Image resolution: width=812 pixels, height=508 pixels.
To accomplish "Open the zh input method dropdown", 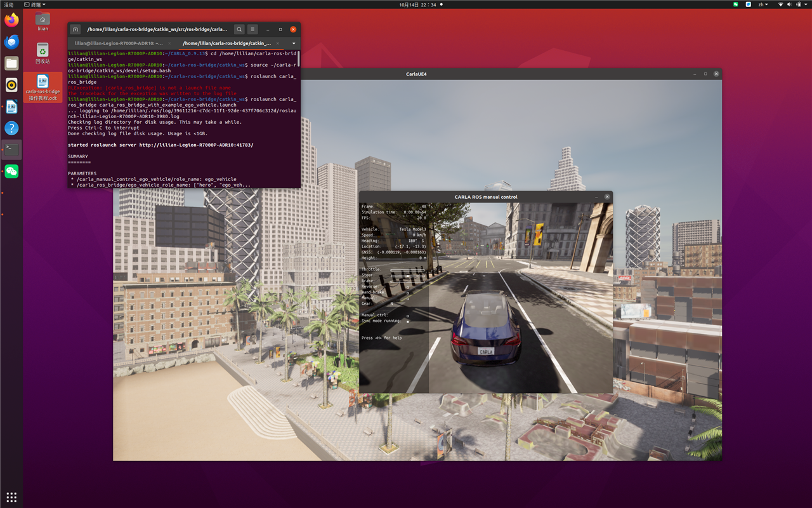I will [x=763, y=4].
